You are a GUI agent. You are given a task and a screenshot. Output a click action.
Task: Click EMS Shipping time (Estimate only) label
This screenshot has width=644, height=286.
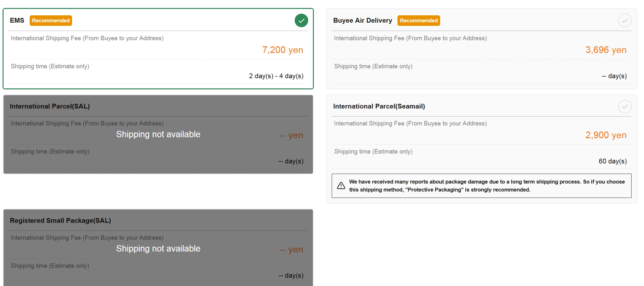click(50, 66)
